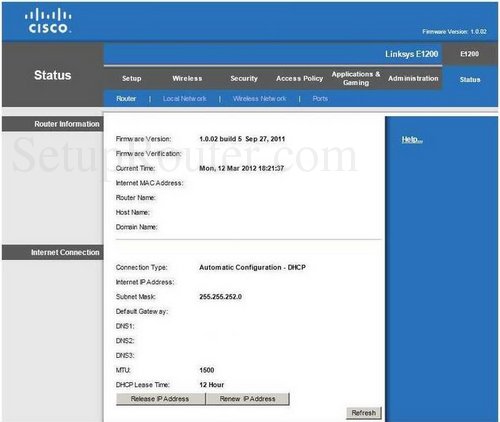Open the Local Network sub-tab
This screenshot has width=500, height=422.
[x=185, y=99]
